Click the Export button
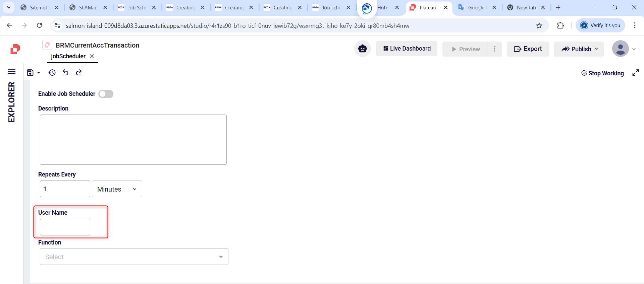Screen dimensions: 644x284 click(x=528, y=49)
